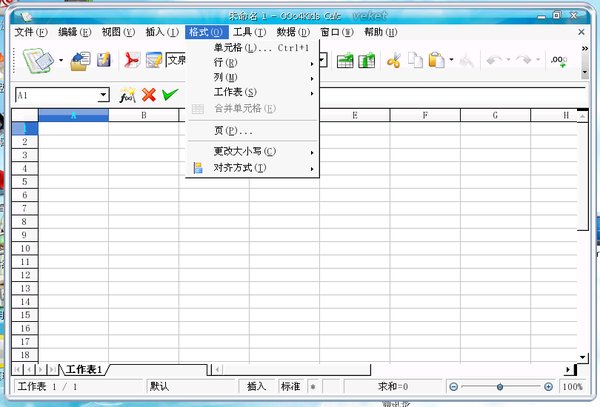Open the Function Wizard icon
Image resolution: width=600 pixels, height=407 pixels.
coord(127,95)
